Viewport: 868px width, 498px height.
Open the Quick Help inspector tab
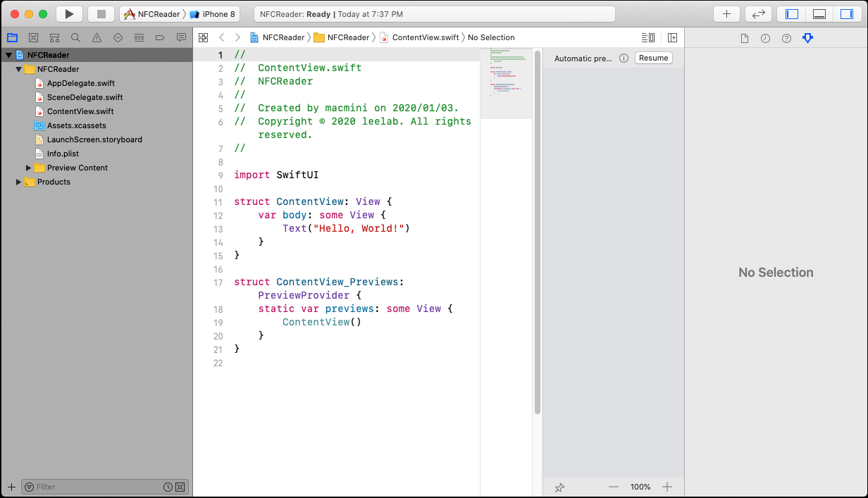click(786, 38)
